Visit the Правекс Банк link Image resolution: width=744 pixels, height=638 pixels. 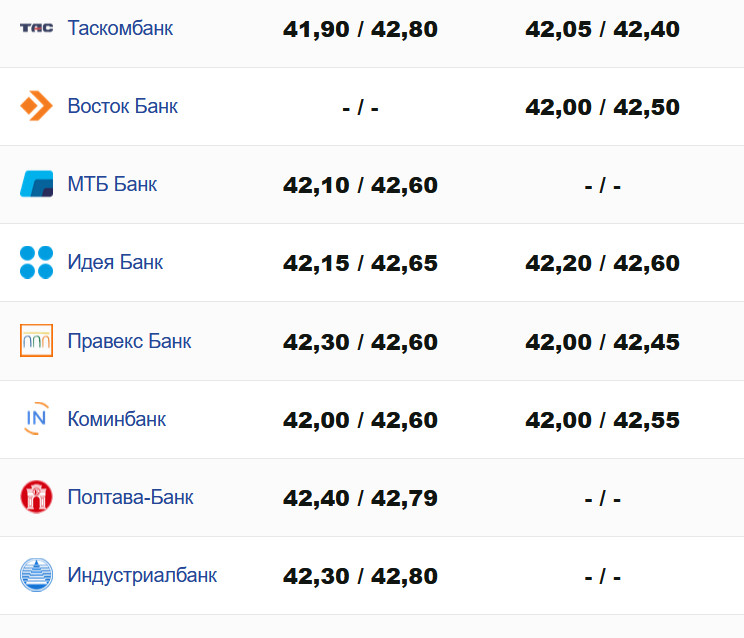point(129,341)
